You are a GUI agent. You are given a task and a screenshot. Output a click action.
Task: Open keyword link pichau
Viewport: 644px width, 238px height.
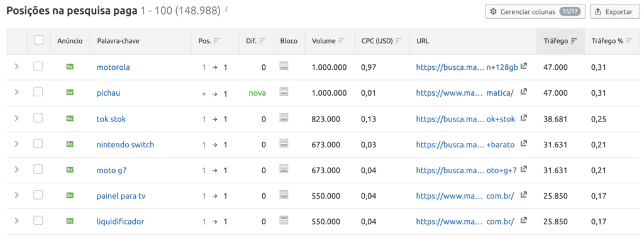[x=108, y=93]
